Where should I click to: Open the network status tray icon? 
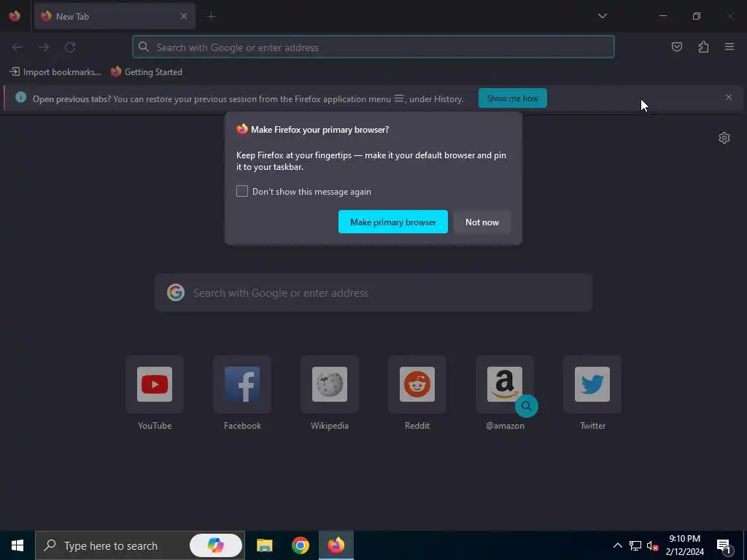pyautogui.click(x=635, y=545)
